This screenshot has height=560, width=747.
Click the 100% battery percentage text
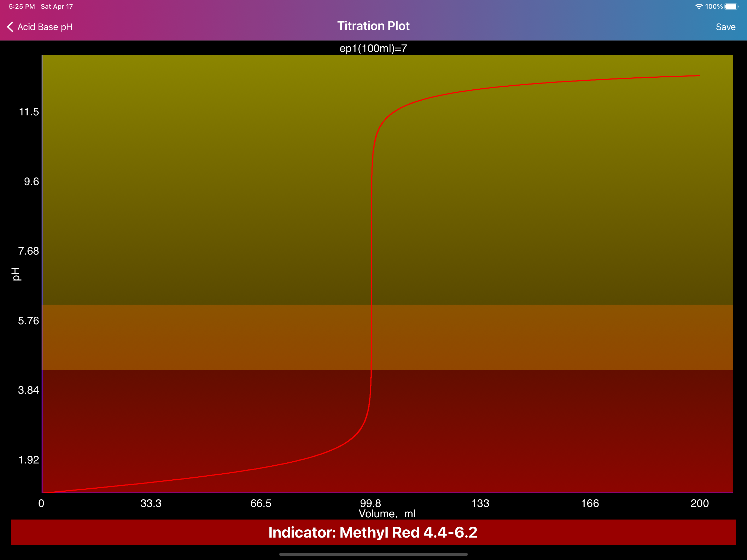click(714, 7)
